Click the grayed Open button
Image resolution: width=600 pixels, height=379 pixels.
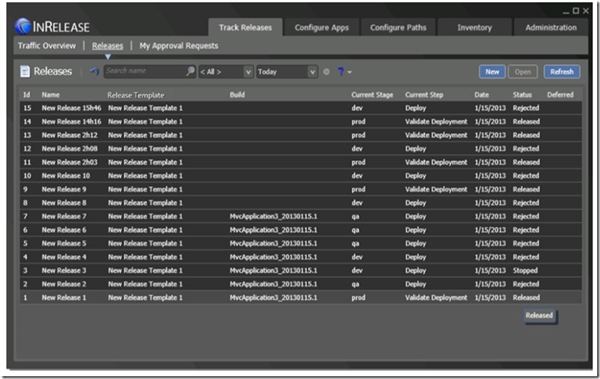tap(523, 72)
